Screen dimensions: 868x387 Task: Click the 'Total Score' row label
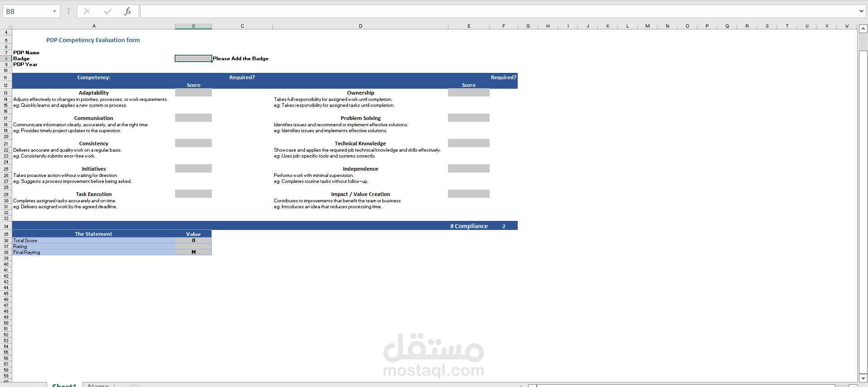point(25,240)
